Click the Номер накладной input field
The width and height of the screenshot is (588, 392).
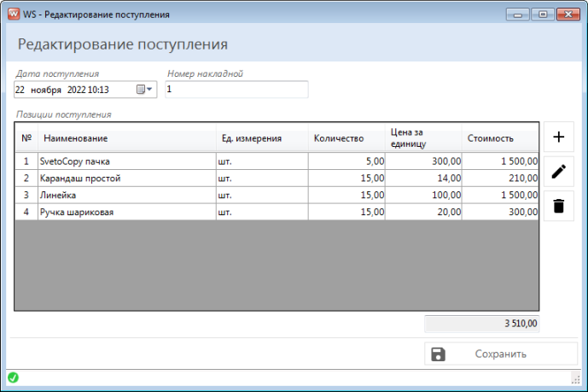236,90
